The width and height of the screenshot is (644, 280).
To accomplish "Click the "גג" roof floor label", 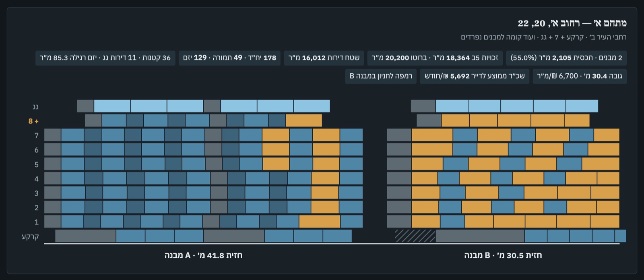I will pos(35,107).
